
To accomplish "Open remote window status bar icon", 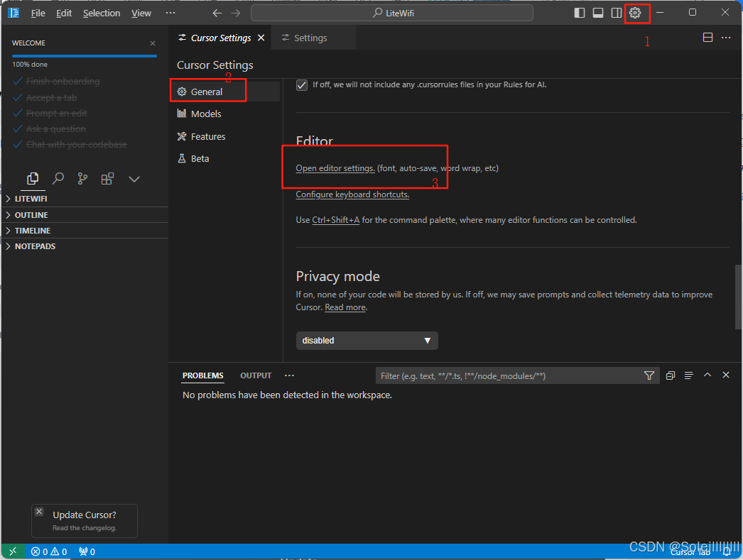I will 13,551.
